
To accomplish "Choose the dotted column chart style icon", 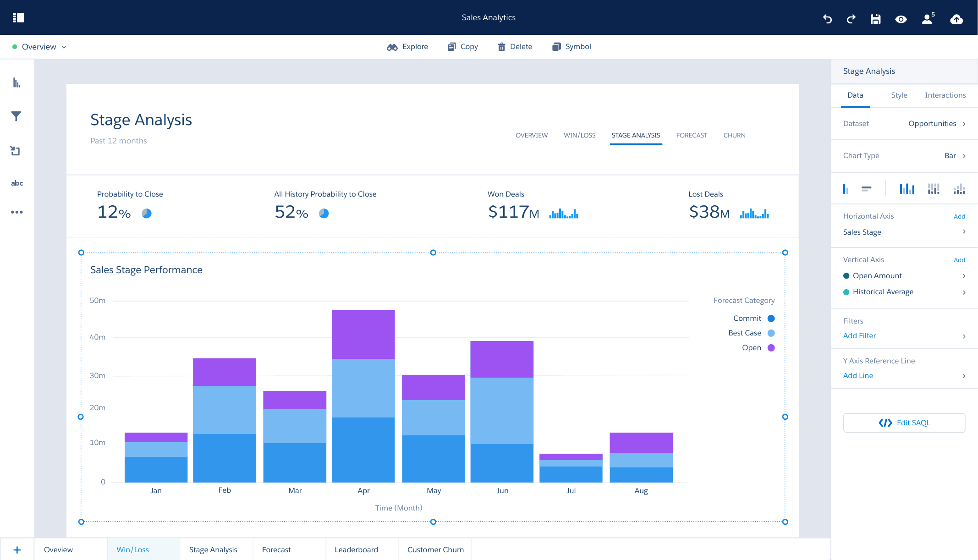I will click(x=959, y=189).
